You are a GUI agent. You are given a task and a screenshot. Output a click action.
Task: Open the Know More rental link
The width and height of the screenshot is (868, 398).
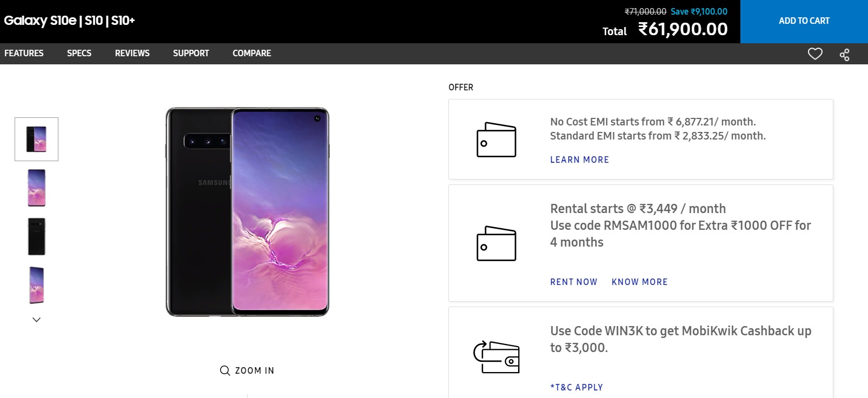[x=639, y=282]
